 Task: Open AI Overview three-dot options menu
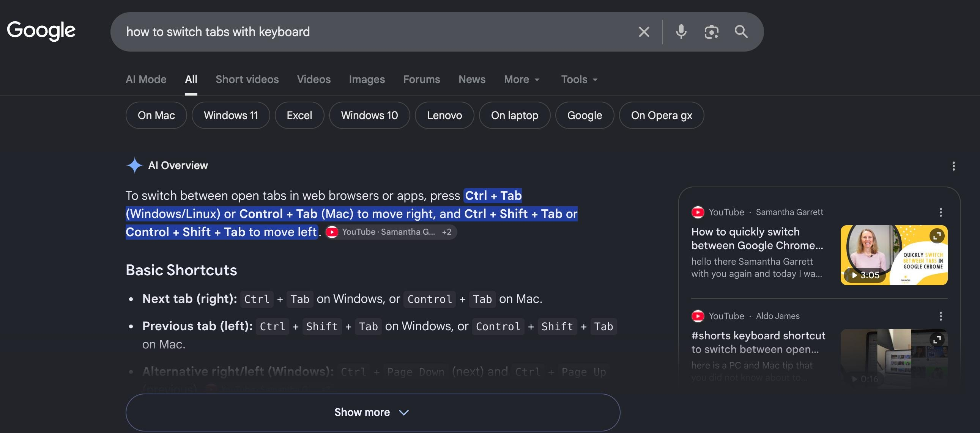click(953, 166)
